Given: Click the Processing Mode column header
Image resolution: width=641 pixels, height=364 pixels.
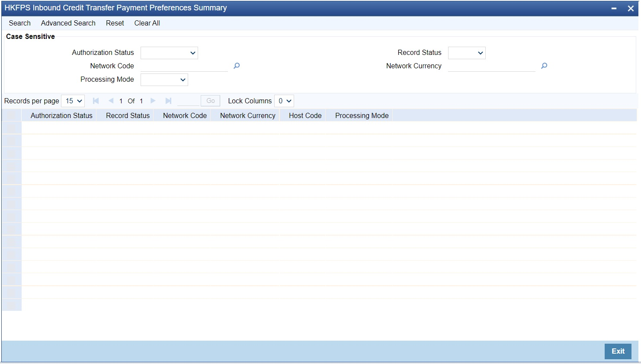Looking at the screenshot, I should point(362,115).
